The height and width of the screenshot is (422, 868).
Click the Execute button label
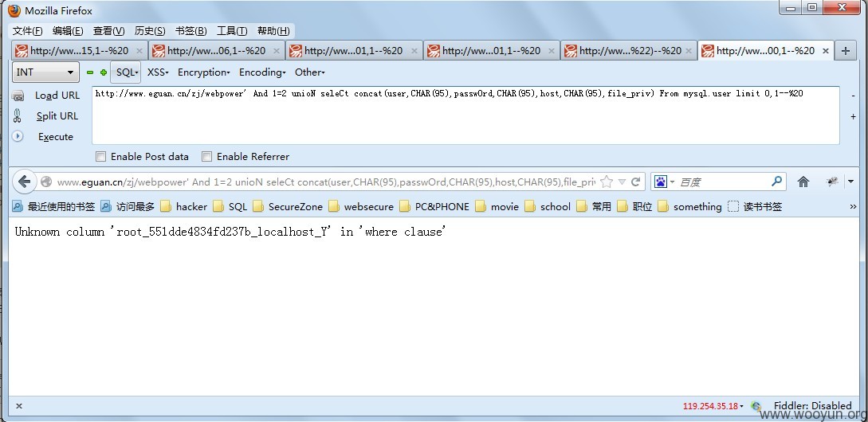point(55,137)
